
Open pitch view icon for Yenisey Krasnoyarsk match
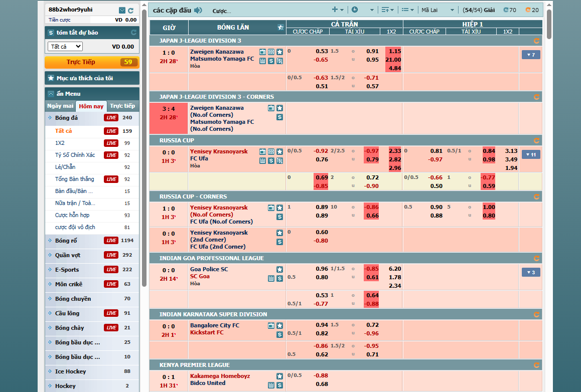(271, 152)
